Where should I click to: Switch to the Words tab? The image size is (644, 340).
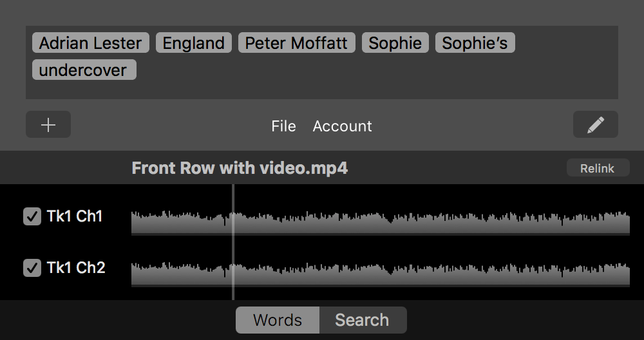278,320
